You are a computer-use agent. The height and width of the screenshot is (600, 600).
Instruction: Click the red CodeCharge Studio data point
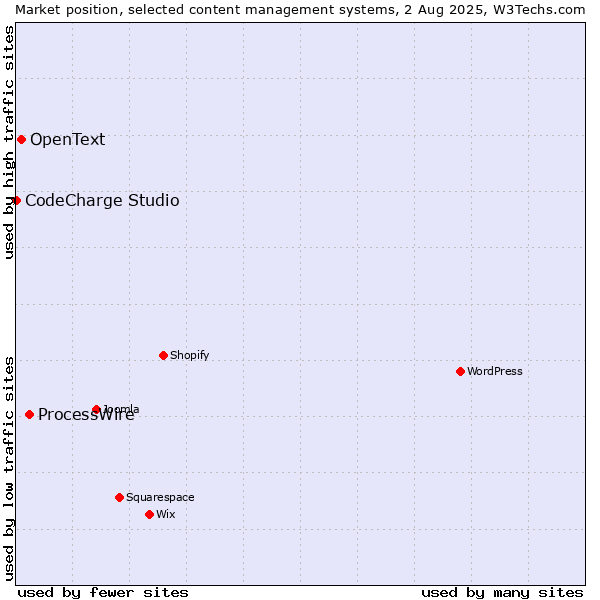pyautogui.click(x=16, y=201)
